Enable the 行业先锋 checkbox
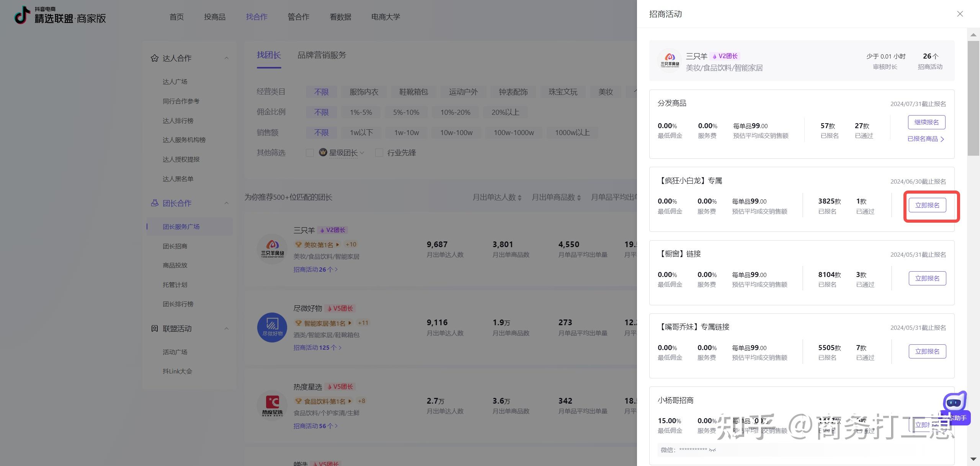980x466 pixels. [379, 153]
